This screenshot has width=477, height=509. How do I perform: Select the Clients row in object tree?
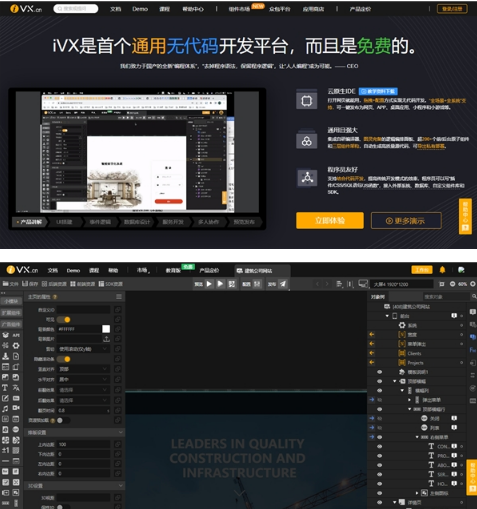point(417,353)
